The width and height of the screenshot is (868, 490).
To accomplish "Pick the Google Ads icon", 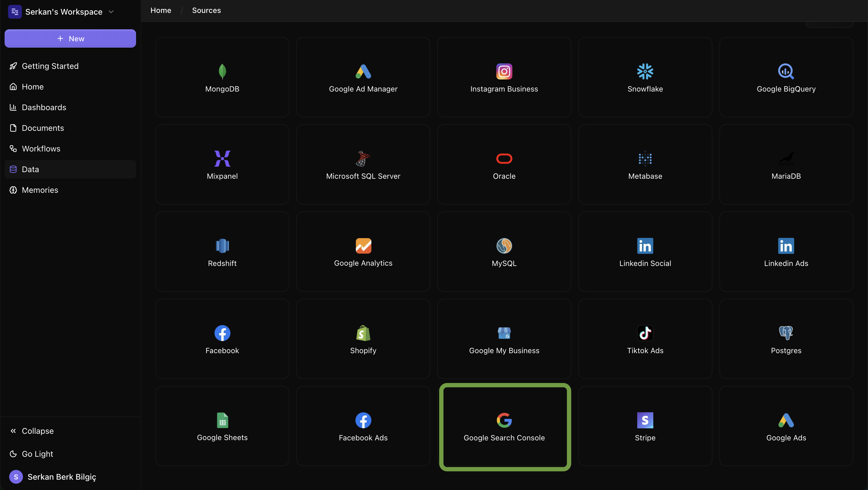I will coord(786,420).
